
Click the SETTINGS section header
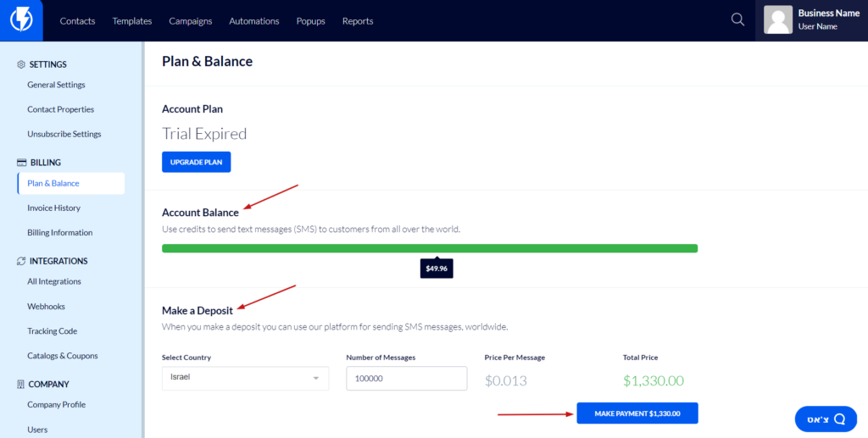point(47,64)
